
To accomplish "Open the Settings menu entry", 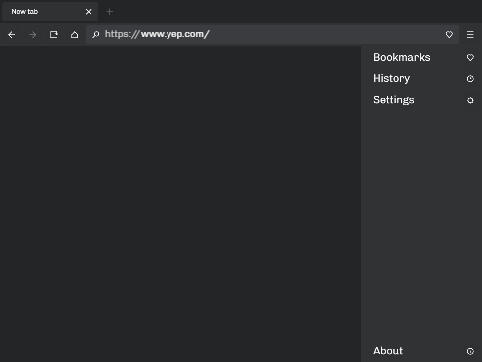I will pos(423,100).
